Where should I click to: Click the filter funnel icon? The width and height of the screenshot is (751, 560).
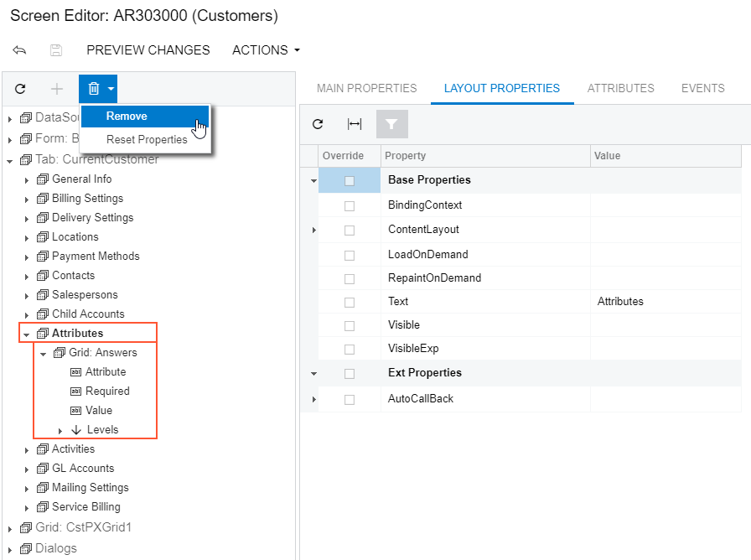tap(391, 124)
